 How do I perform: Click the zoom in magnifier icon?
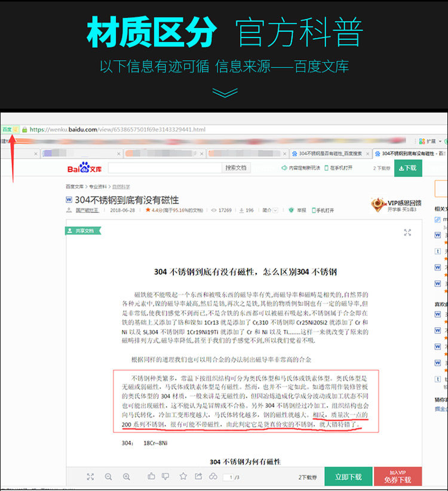127,477
